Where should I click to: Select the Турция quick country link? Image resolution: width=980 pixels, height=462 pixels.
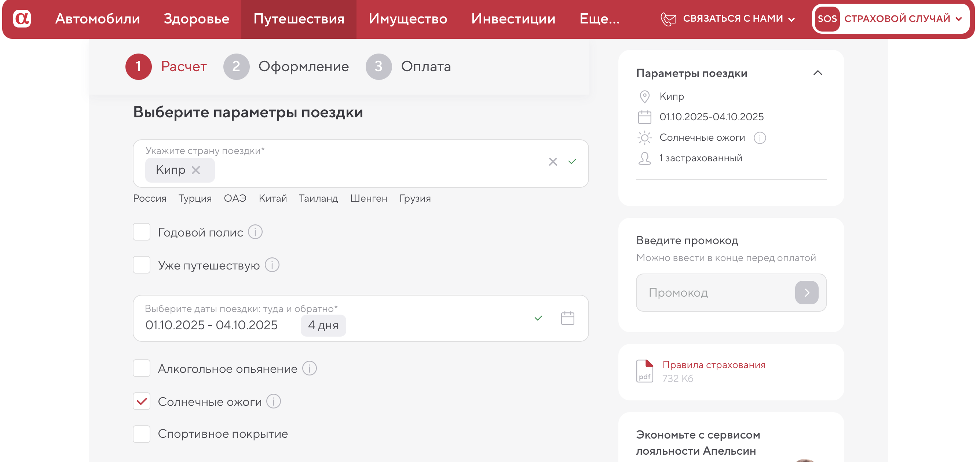[x=195, y=198]
